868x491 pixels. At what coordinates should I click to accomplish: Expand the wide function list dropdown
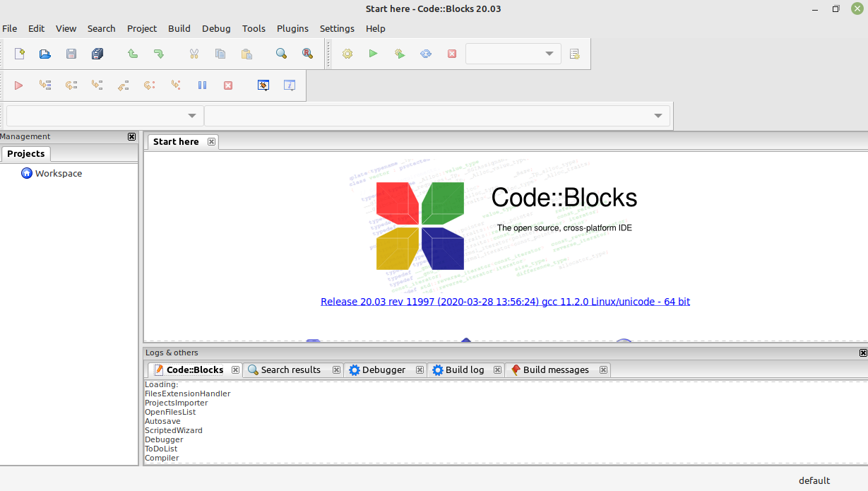(437, 116)
